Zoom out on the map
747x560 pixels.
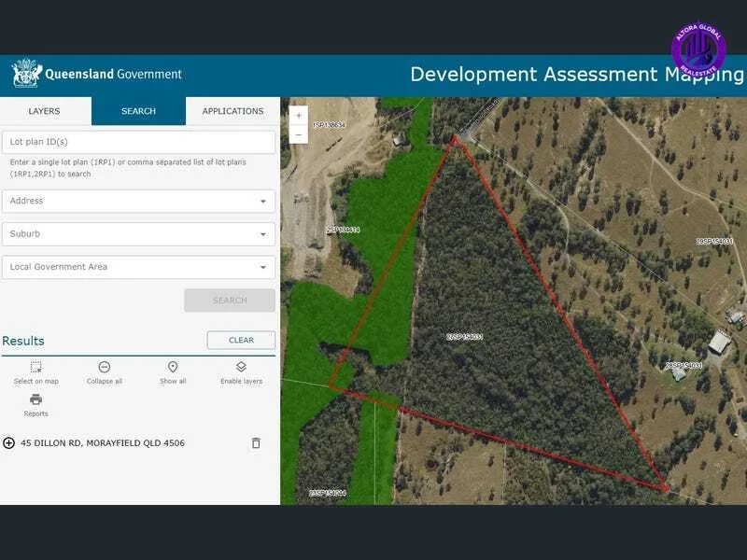299,135
